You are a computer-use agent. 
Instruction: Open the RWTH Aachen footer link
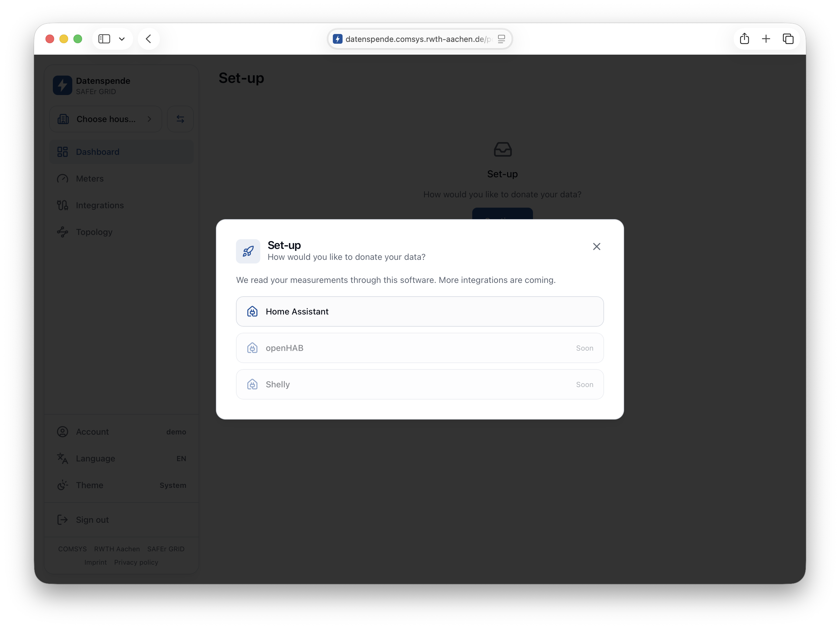point(117,549)
